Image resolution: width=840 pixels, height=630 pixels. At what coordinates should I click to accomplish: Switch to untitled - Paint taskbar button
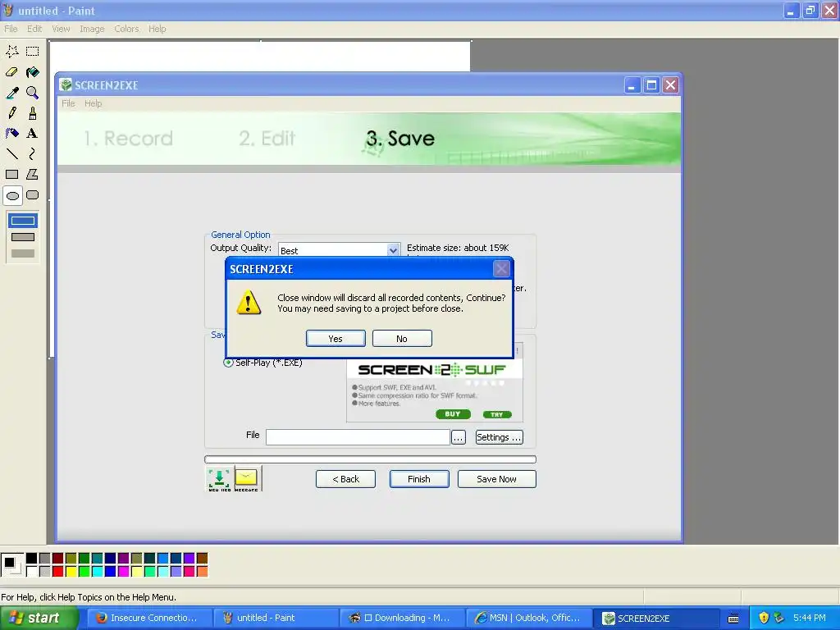[275, 619]
